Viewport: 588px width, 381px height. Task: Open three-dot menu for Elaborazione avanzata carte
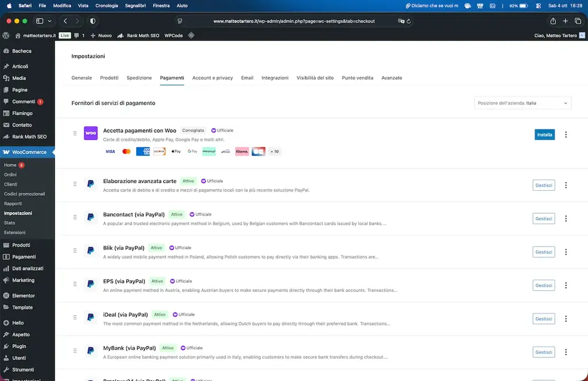pyautogui.click(x=566, y=185)
